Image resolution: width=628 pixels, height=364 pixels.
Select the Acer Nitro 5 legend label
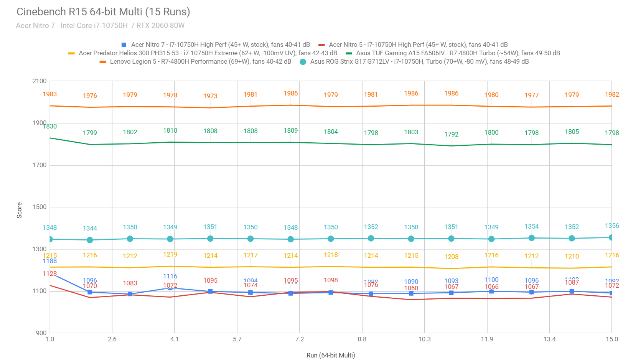(418, 45)
